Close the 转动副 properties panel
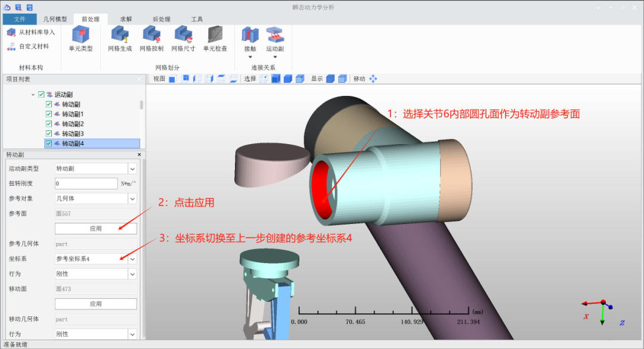Viewport: 644px width, 349px height. coord(139,155)
